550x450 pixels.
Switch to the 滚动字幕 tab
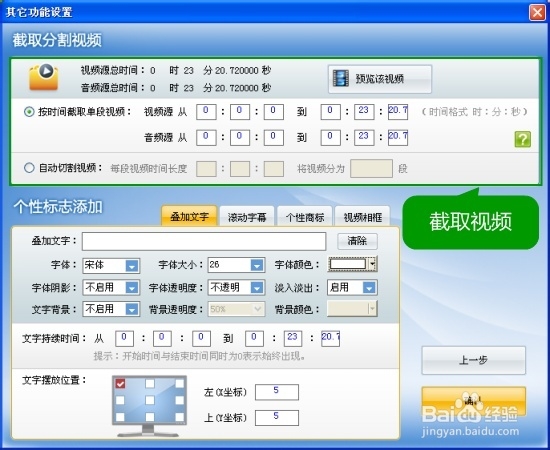click(x=247, y=217)
